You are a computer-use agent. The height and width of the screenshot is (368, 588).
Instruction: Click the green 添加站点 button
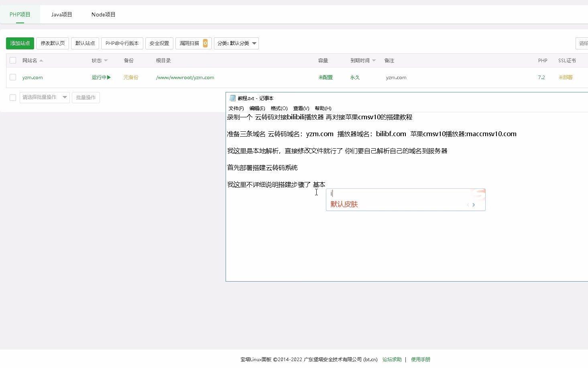pos(20,43)
